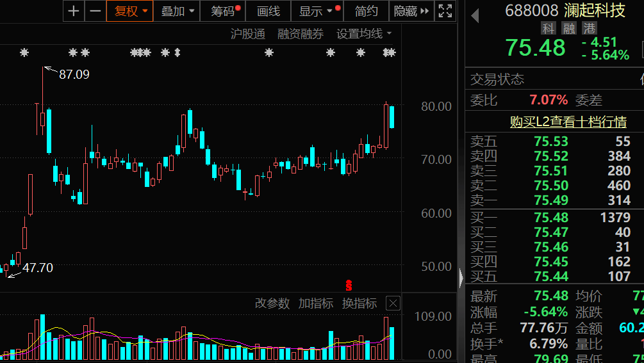Close the volume indicator panel
This screenshot has width=644, height=363.
(x=393, y=303)
